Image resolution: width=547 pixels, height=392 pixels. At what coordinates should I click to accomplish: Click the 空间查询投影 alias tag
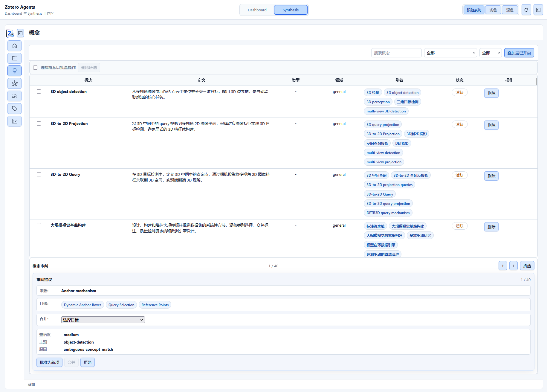click(377, 144)
